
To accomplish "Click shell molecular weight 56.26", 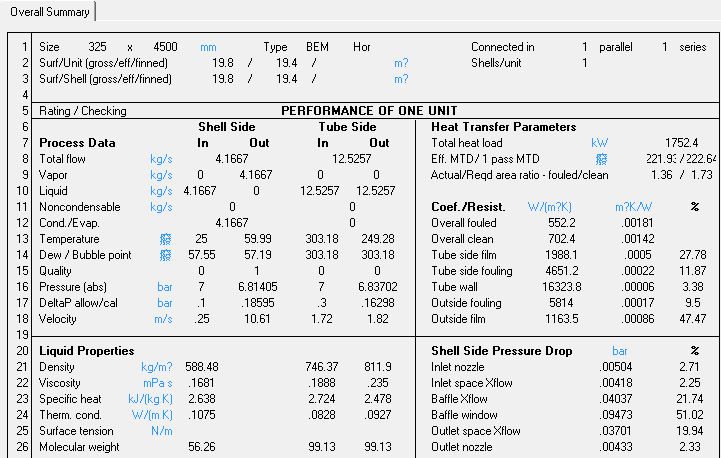I will [x=202, y=447].
